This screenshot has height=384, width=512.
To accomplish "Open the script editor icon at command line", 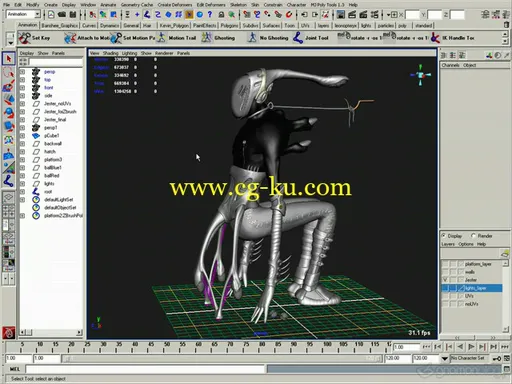I will 507,369.
